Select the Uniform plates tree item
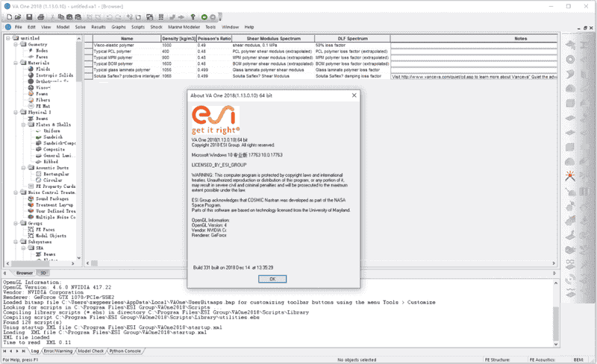The width and height of the screenshot is (597, 364). coord(51,131)
